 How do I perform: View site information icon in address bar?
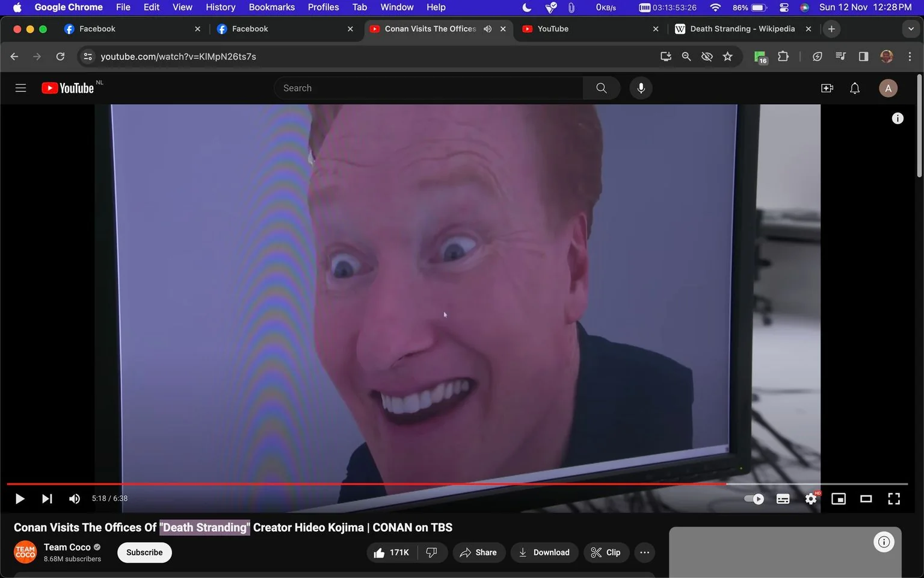click(88, 57)
